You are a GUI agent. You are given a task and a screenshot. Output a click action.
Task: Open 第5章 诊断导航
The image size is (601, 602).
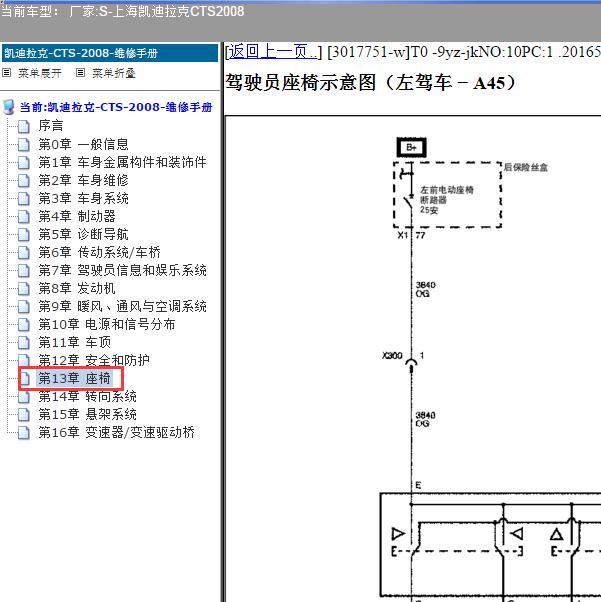pos(83,234)
